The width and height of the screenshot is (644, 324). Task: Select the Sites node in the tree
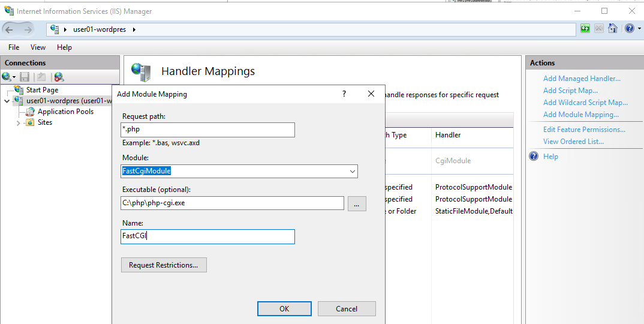(x=45, y=122)
